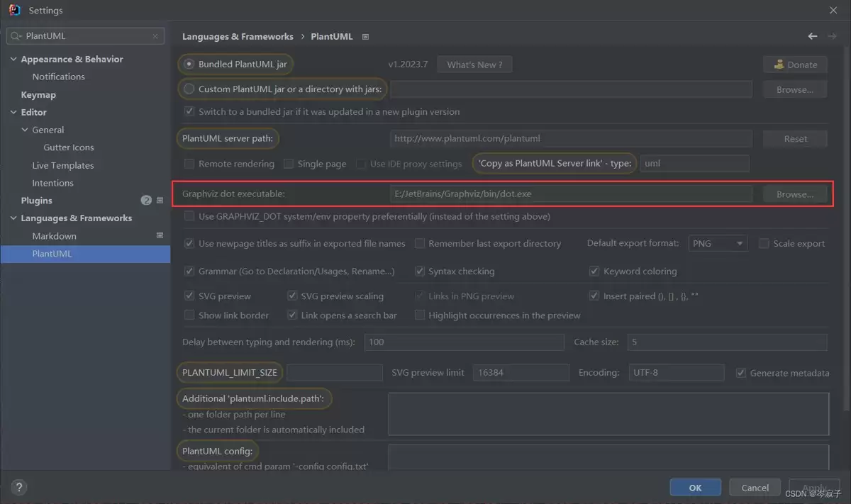Click Browse next to Custom PlantUML jar
The image size is (851, 504).
pyautogui.click(x=795, y=89)
